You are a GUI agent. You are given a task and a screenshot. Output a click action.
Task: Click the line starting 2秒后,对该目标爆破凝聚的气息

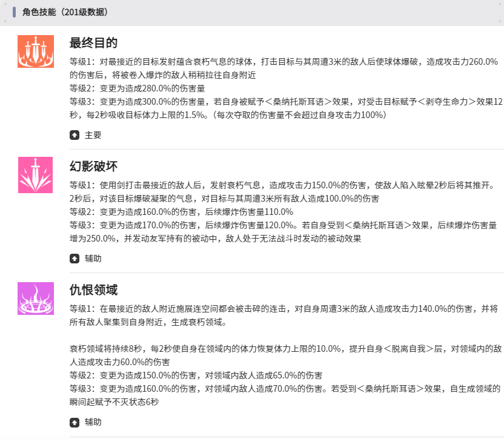click(224, 199)
